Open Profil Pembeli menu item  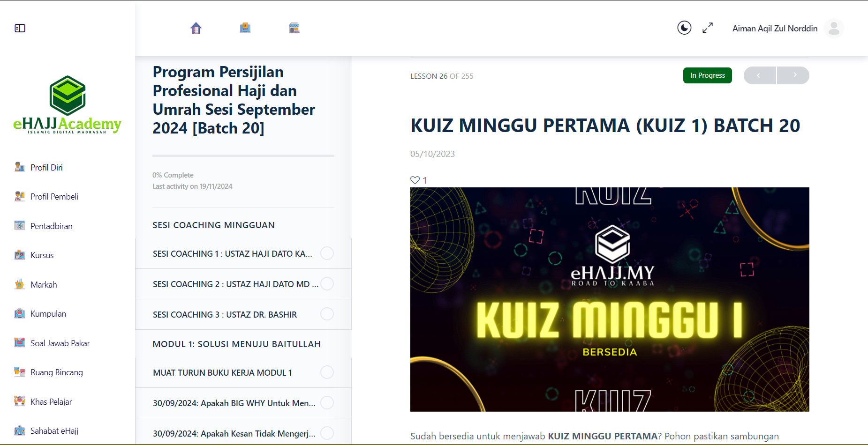(54, 197)
